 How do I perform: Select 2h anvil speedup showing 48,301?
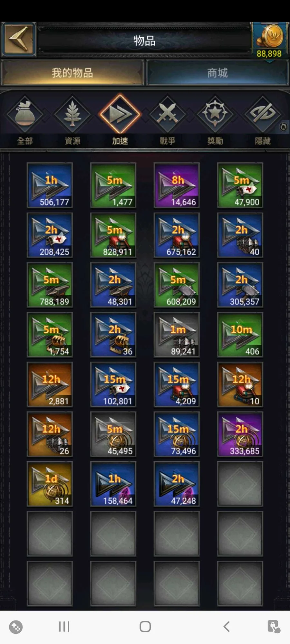113,285
